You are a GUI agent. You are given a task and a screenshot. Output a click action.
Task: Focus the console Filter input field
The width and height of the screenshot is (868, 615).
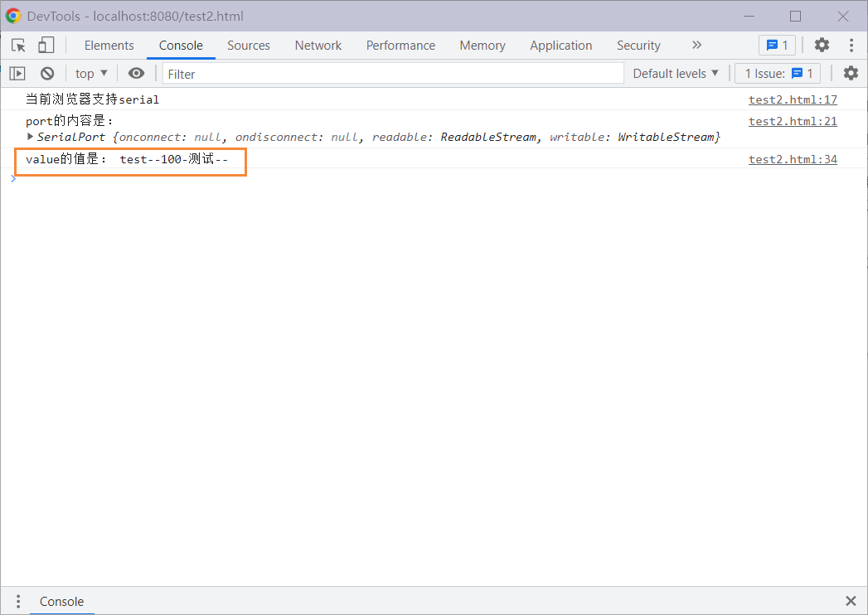[x=393, y=74]
